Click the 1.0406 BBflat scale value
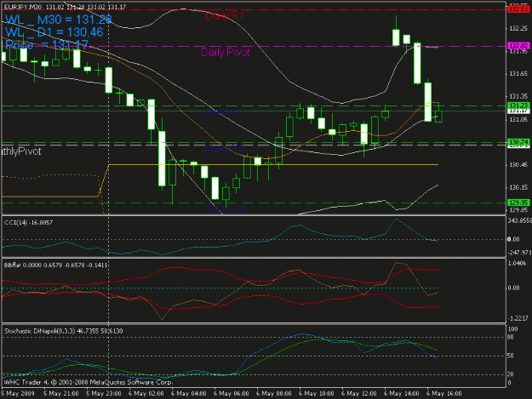Image resolution: width=532 pixels, height=399 pixels. click(x=517, y=263)
